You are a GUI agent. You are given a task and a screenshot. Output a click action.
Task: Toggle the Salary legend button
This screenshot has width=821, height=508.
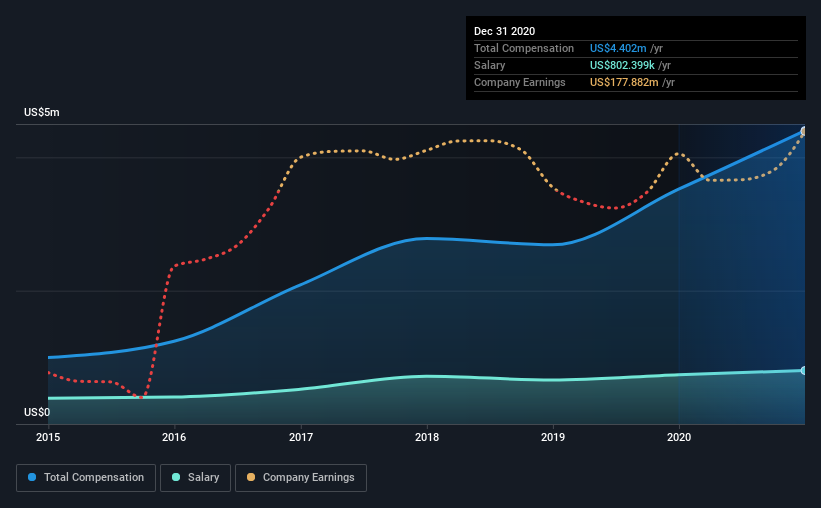(195, 478)
